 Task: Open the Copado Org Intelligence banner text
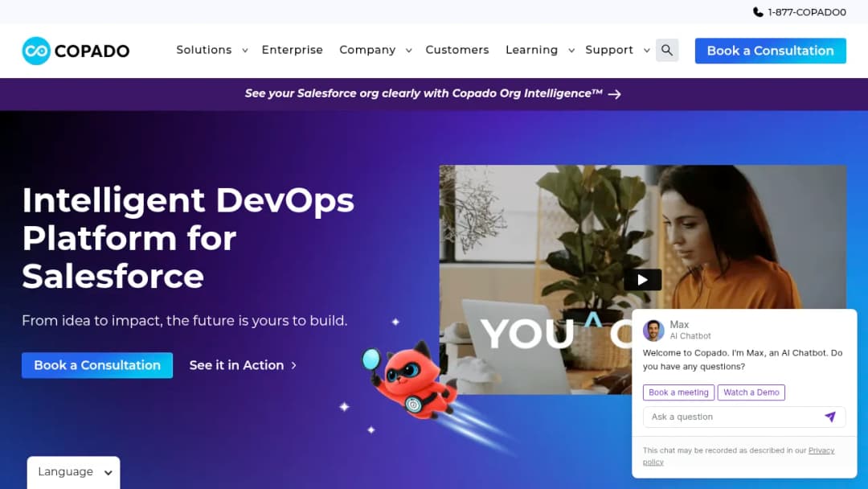(x=424, y=93)
